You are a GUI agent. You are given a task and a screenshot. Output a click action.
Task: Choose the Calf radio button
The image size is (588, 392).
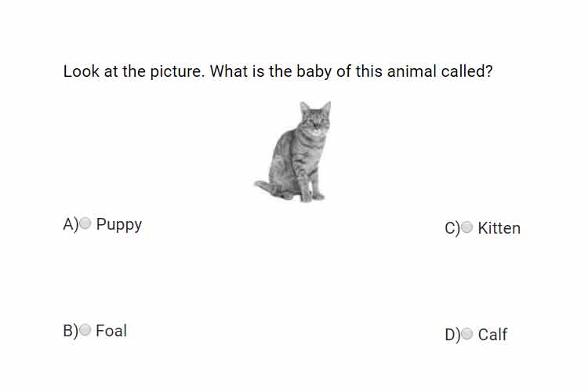pyautogui.click(x=467, y=333)
